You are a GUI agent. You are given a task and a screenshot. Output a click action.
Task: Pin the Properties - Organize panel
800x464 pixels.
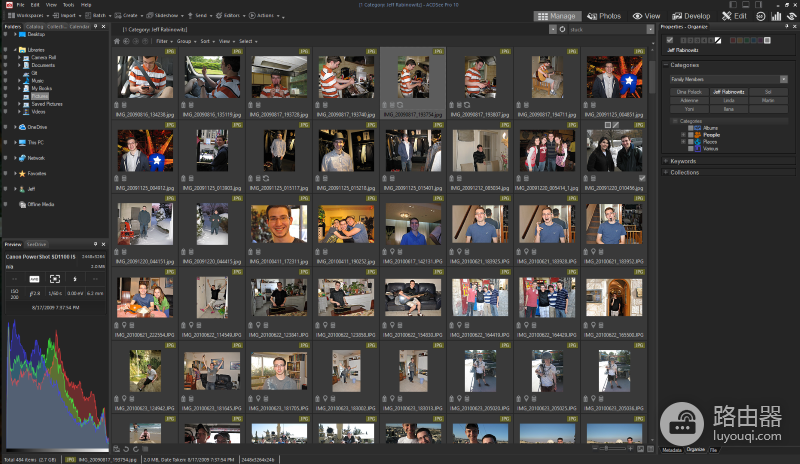pyautogui.click(x=786, y=27)
